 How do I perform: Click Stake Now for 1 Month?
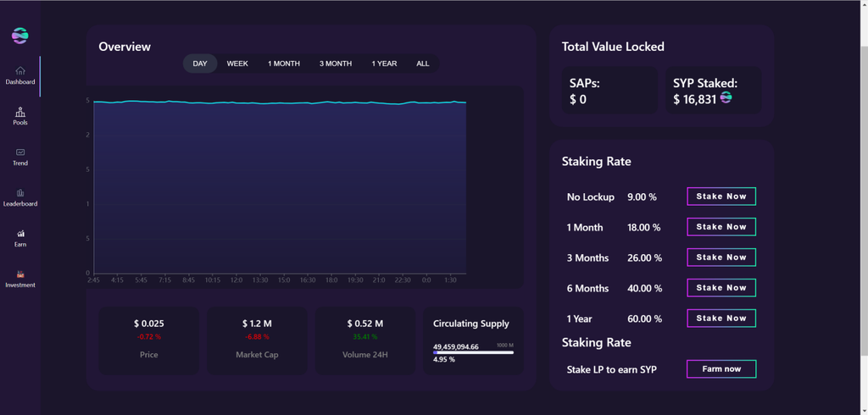[x=721, y=227]
